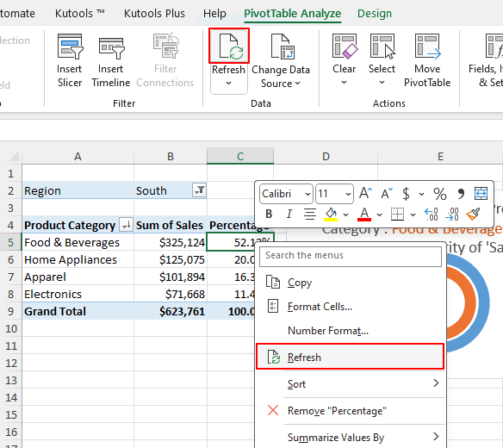The width and height of the screenshot is (503, 448).
Task: Apply accounting dollar number format
Action: [406, 194]
